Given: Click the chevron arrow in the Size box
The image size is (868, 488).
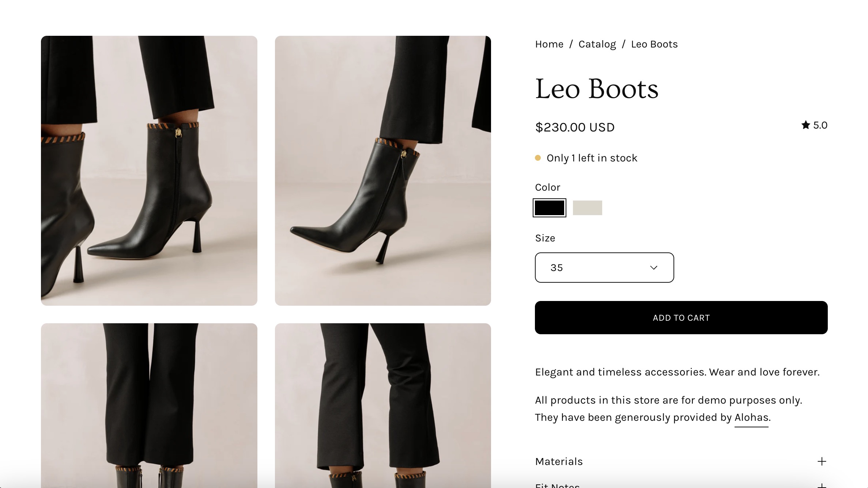Looking at the screenshot, I should tap(654, 268).
